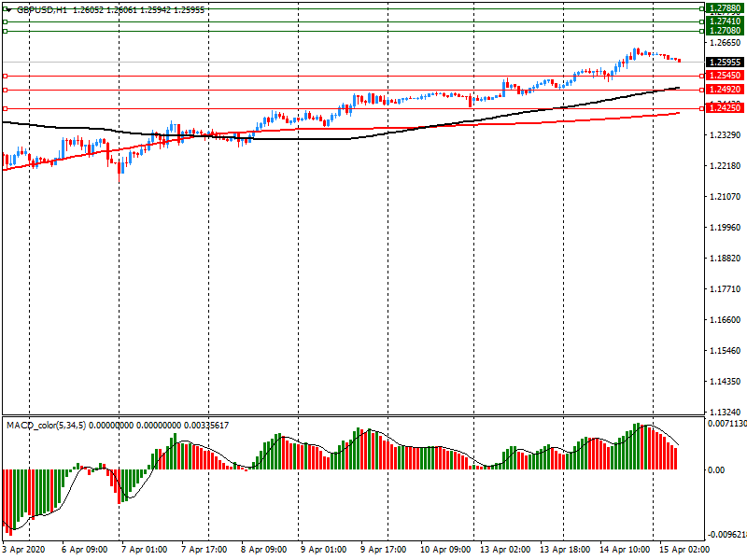Screen dimensions: 747x560
Task: Click the 1.16630 price scale value
Action: point(726,320)
